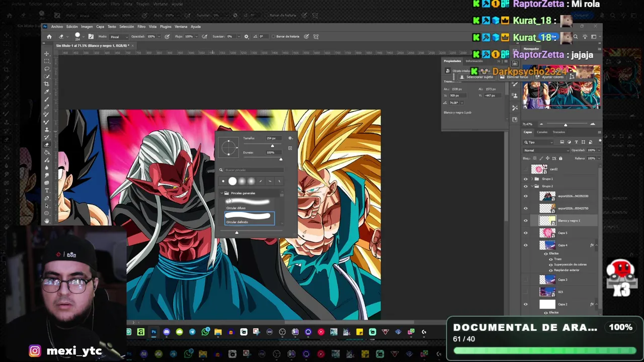Open the Flujo dropdown arrow

197,37
